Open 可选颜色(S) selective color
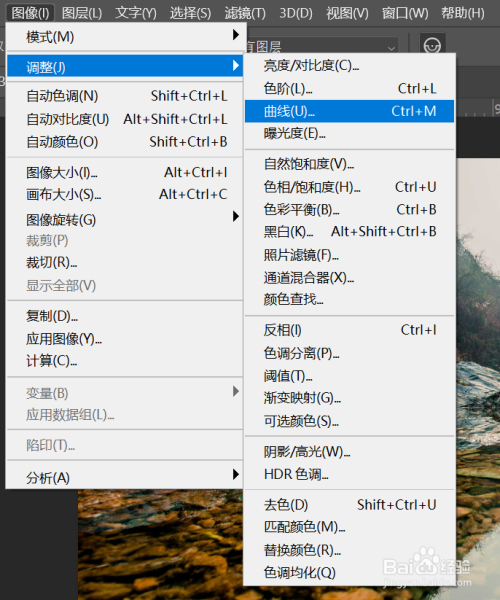This screenshot has height=600, width=500. point(349,421)
